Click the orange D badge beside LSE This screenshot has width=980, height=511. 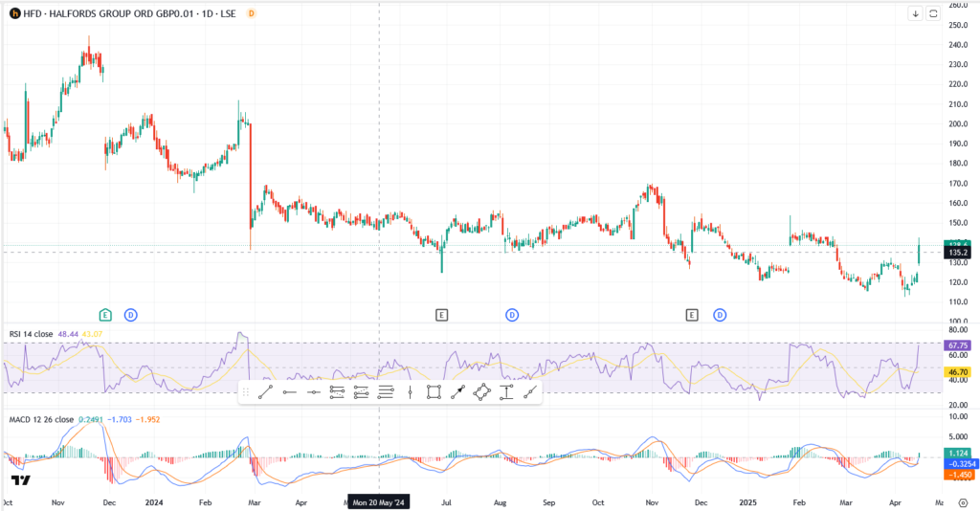tap(252, 13)
